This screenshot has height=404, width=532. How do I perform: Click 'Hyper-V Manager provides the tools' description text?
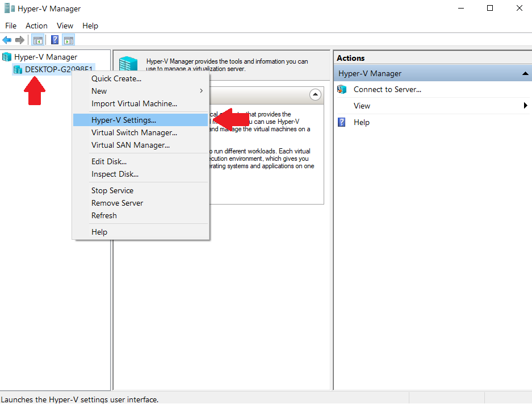(x=227, y=65)
